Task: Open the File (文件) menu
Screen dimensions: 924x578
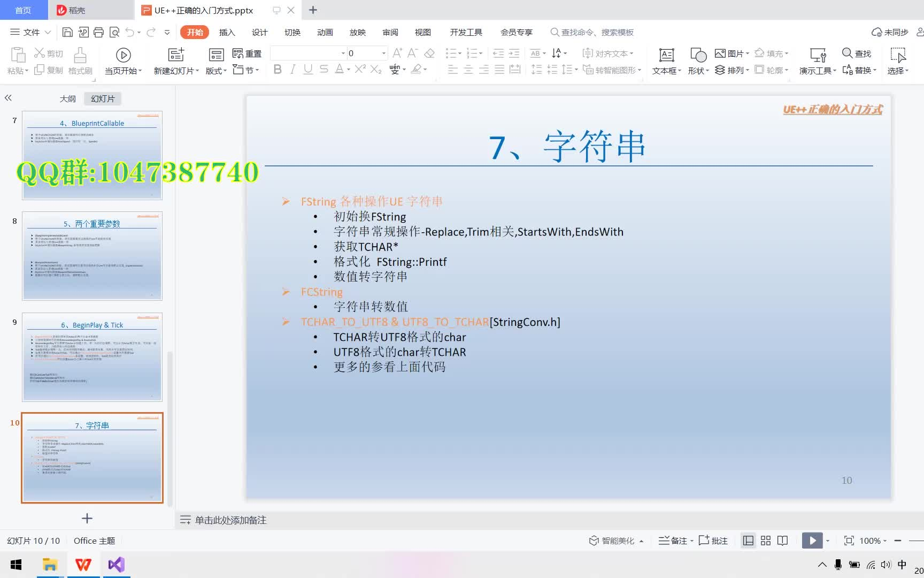Action: [30, 32]
